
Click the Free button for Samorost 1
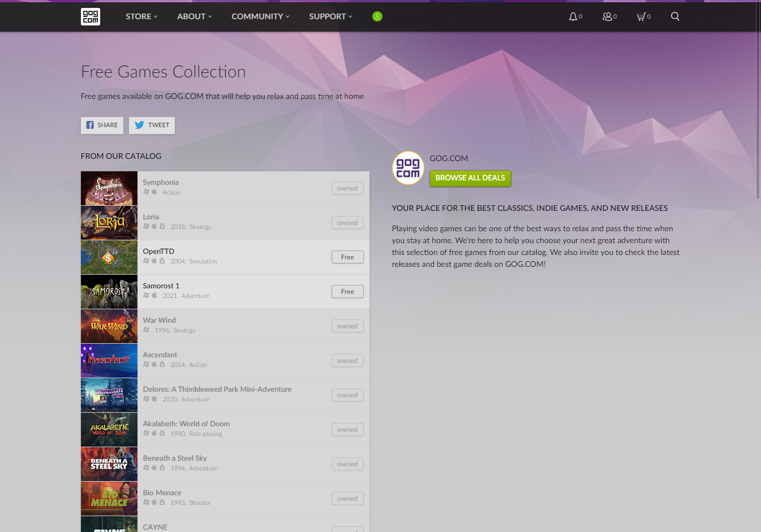(x=347, y=292)
